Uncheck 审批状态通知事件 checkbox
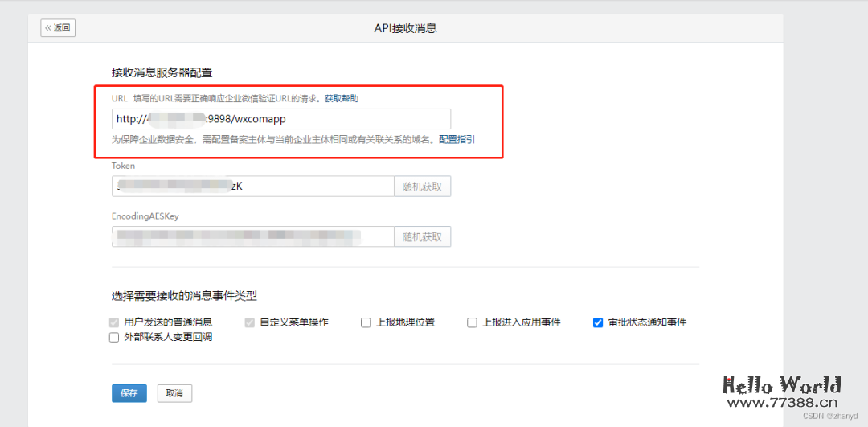 point(598,322)
